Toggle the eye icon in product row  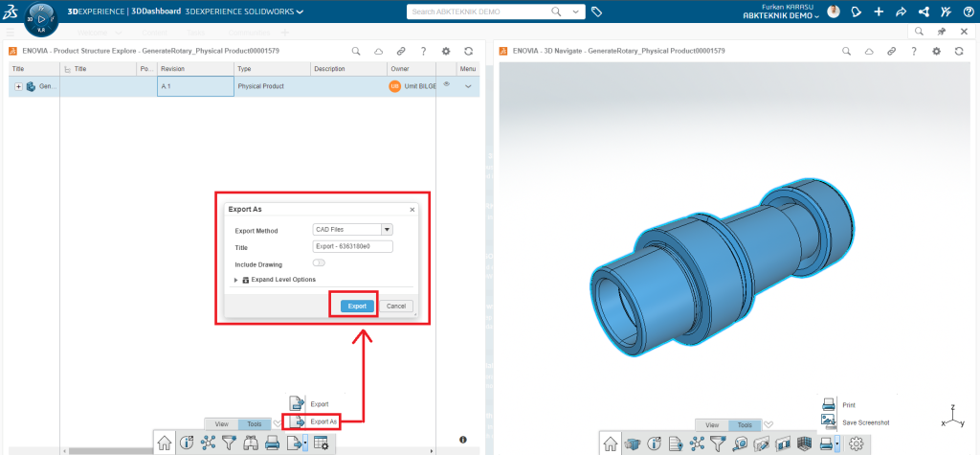tap(446, 85)
